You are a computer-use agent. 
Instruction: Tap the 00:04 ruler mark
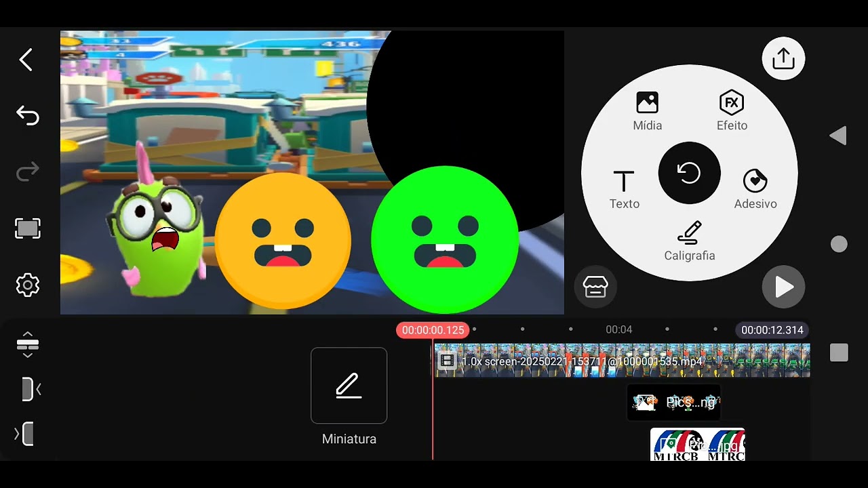click(618, 329)
